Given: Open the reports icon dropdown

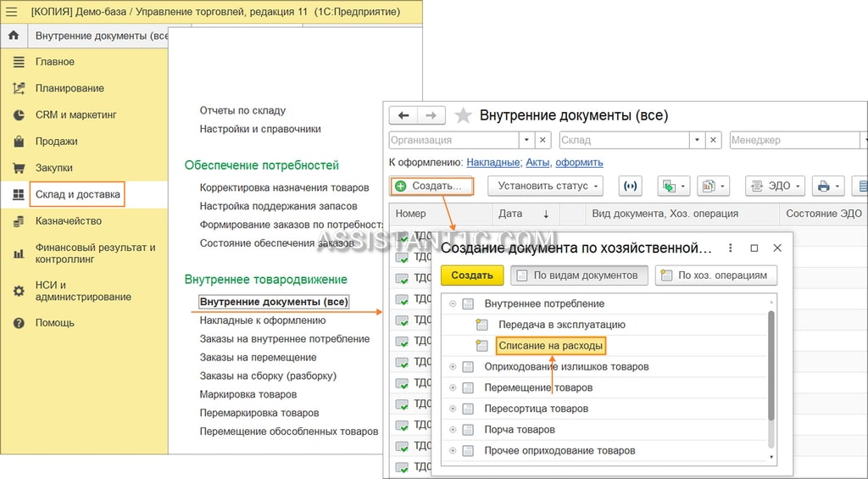Looking at the screenshot, I should [x=713, y=186].
